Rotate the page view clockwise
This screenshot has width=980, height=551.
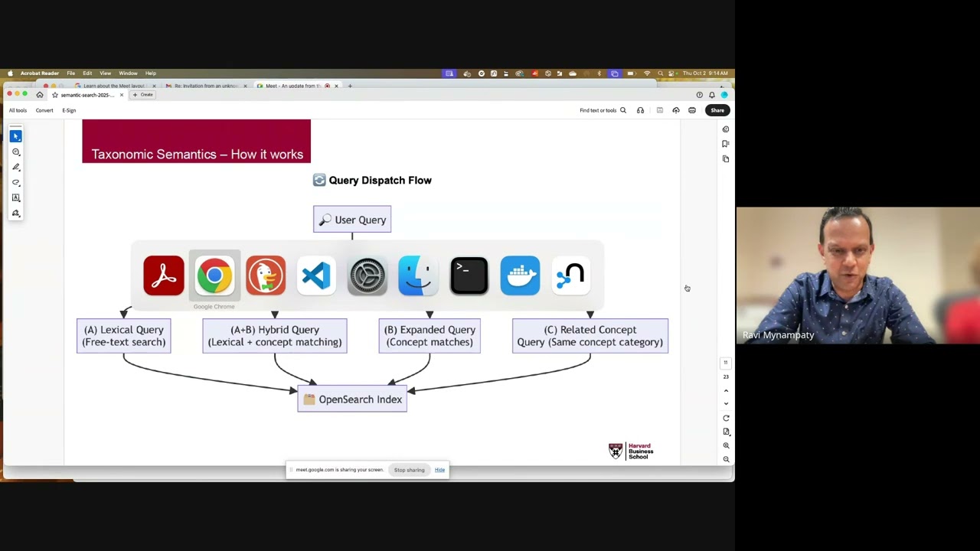point(726,418)
